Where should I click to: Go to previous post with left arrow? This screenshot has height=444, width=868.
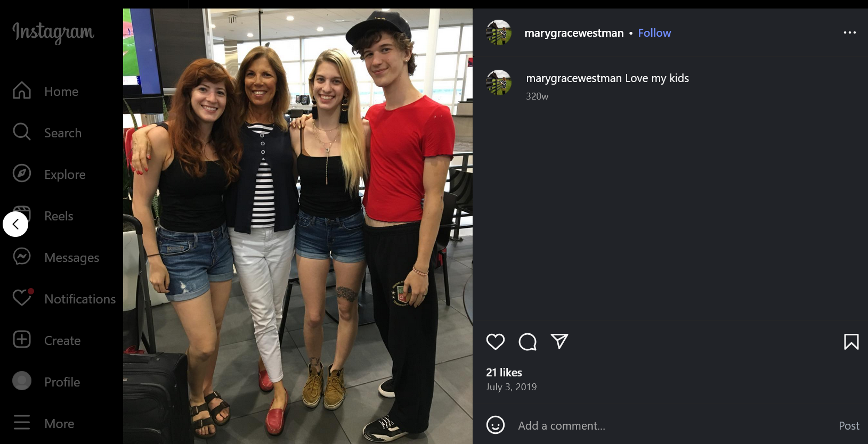tap(15, 224)
